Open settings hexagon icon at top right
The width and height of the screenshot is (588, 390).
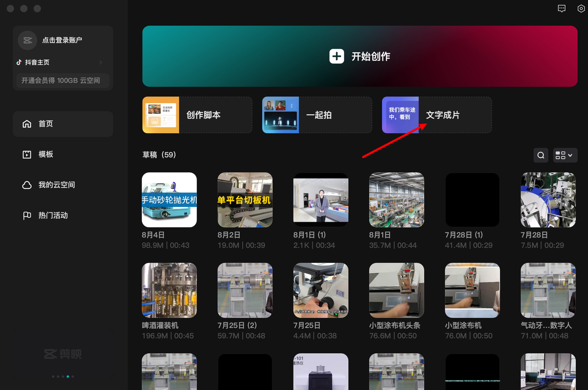pyautogui.click(x=581, y=9)
